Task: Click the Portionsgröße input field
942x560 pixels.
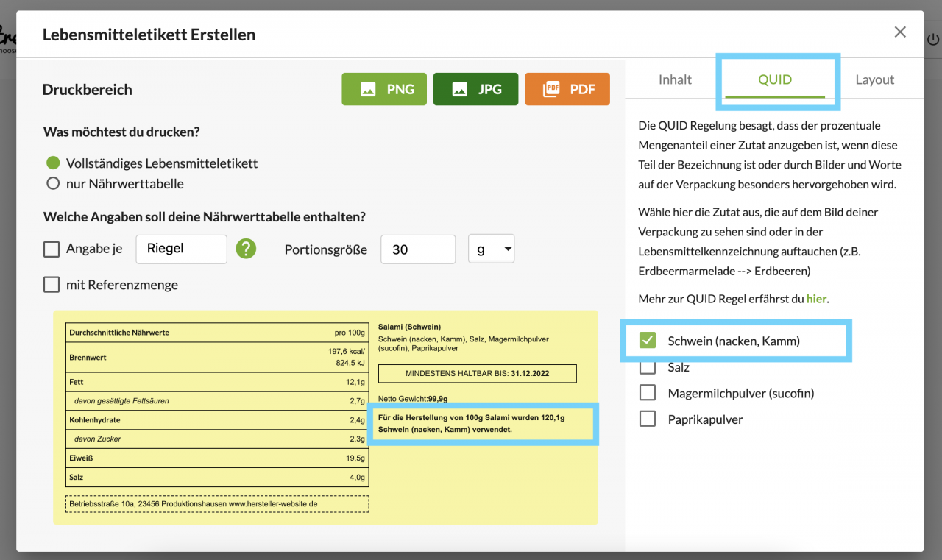Action: coord(417,249)
